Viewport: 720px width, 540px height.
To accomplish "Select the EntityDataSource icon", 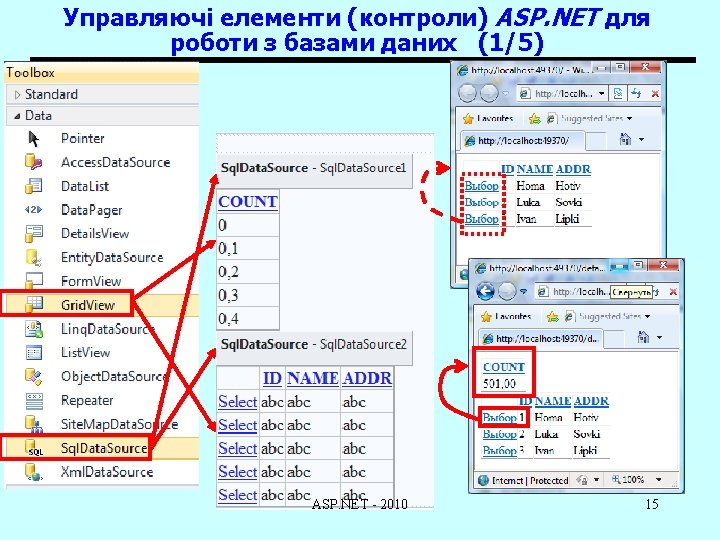I will 34,257.
